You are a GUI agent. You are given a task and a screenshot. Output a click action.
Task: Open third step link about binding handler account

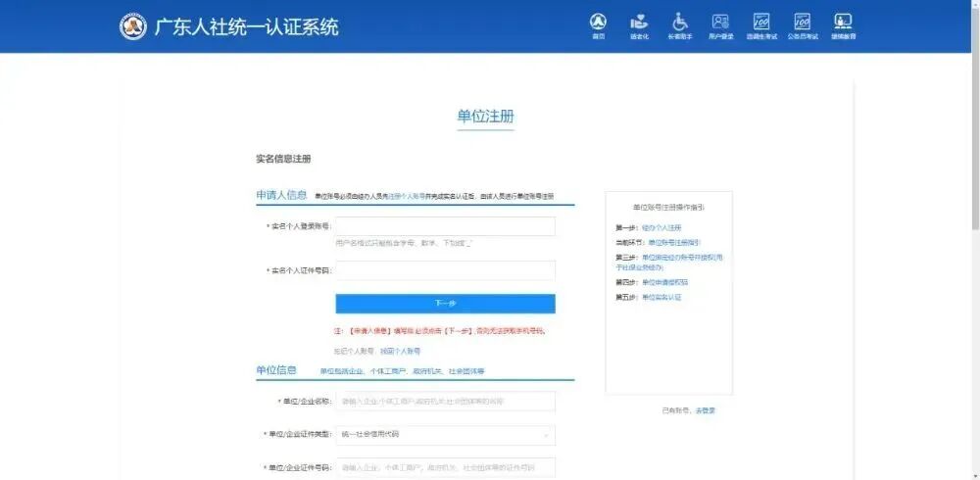(671, 262)
